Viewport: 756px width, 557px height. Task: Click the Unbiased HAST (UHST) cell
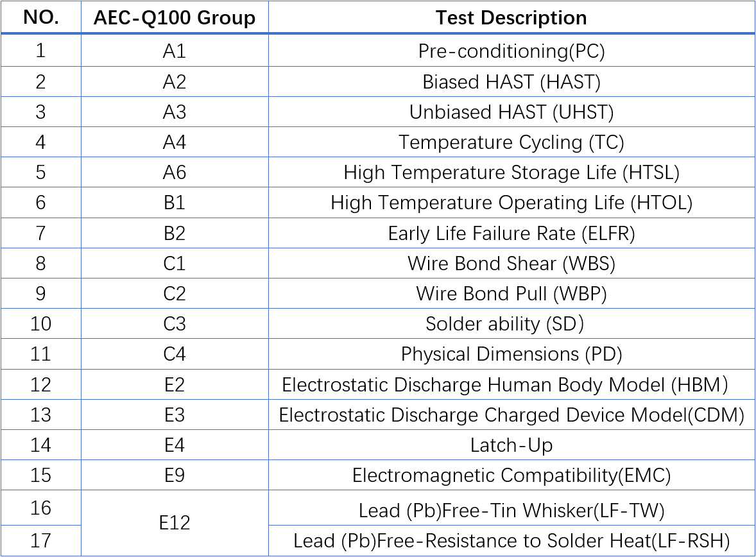511,112
